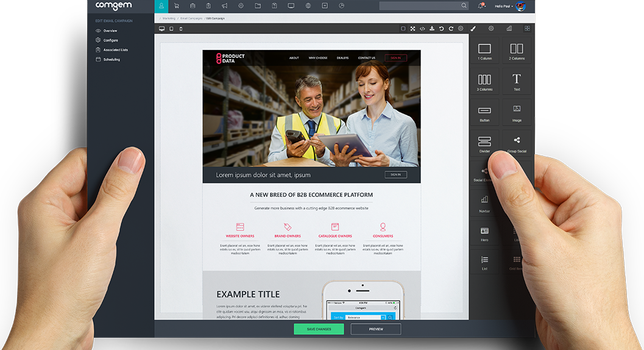The height and width of the screenshot is (350, 644).
Task: Switch to desktop device preview
Action: coord(162,29)
